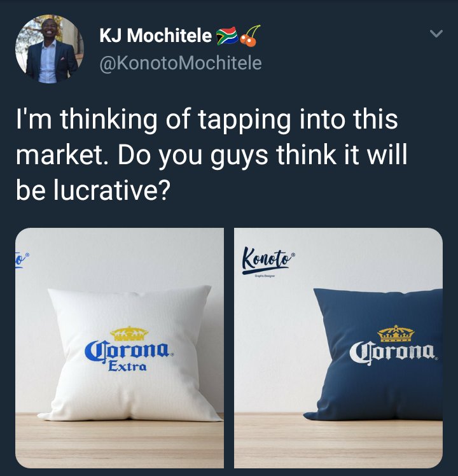Click the tweet text about tapping into this market
The image size is (458, 476).
(x=212, y=155)
